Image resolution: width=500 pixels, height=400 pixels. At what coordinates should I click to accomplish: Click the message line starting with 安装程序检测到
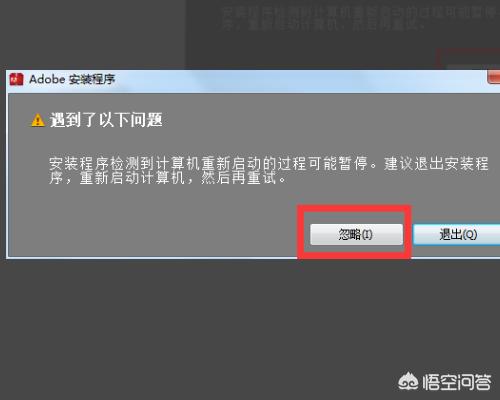click(269, 164)
